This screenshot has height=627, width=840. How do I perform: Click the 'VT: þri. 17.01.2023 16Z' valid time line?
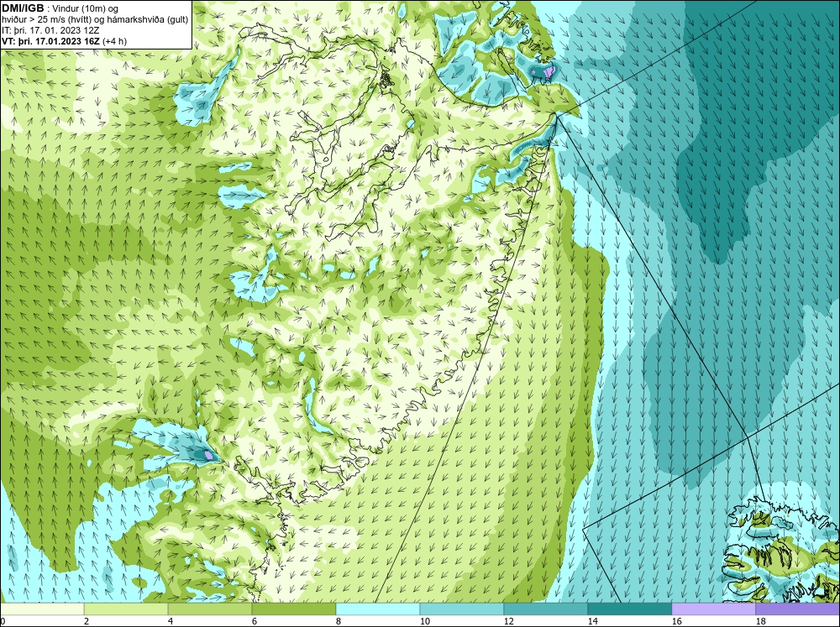click(52, 41)
